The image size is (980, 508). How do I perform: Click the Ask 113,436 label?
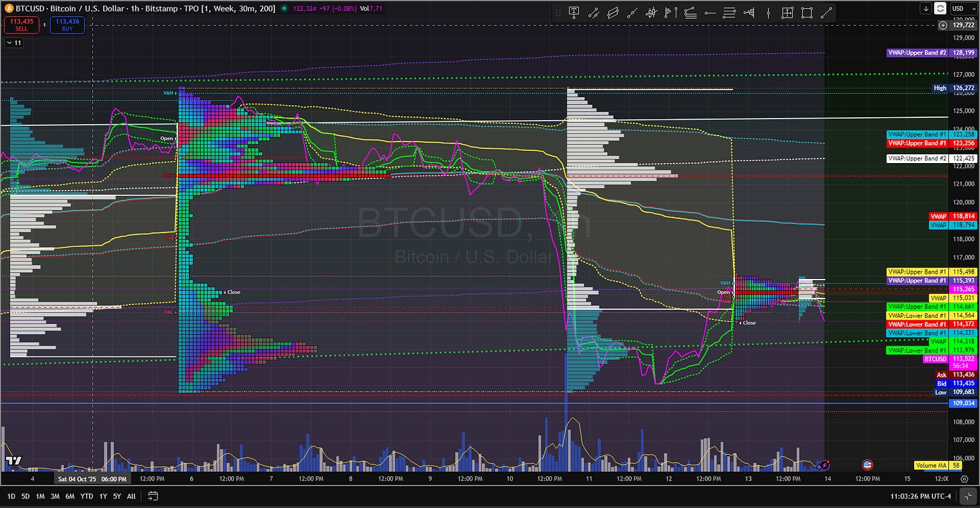(955, 375)
